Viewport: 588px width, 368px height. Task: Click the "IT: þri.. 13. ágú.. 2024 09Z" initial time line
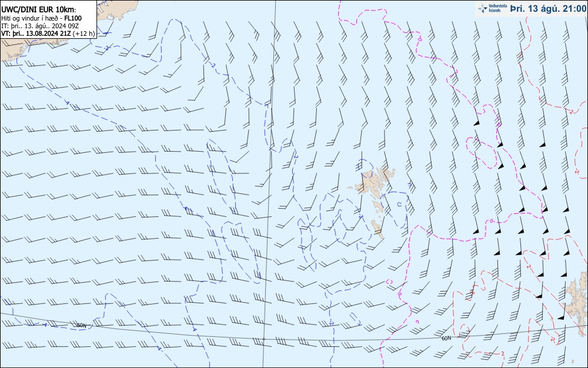tap(40, 26)
